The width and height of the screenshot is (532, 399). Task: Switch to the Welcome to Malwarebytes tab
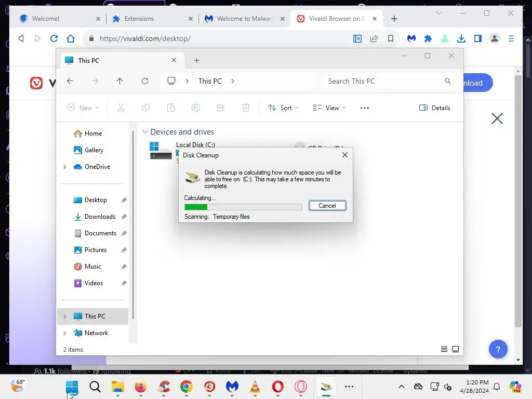[x=245, y=19]
